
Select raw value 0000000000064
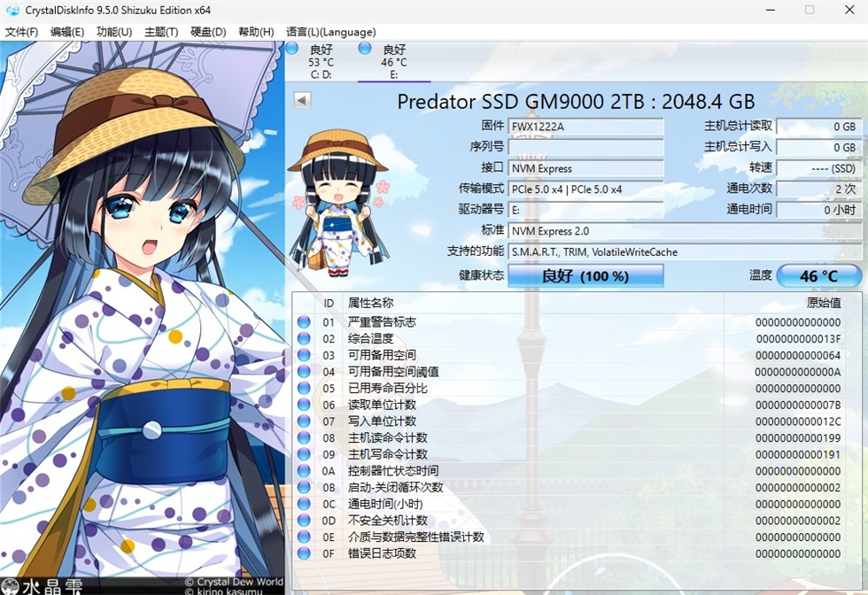[x=798, y=355]
